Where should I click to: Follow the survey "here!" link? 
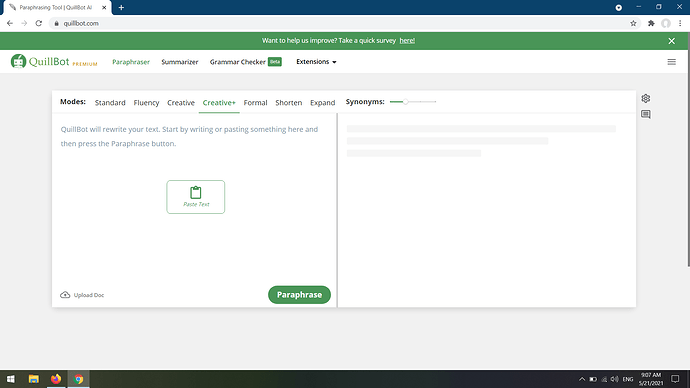tap(407, 40)
